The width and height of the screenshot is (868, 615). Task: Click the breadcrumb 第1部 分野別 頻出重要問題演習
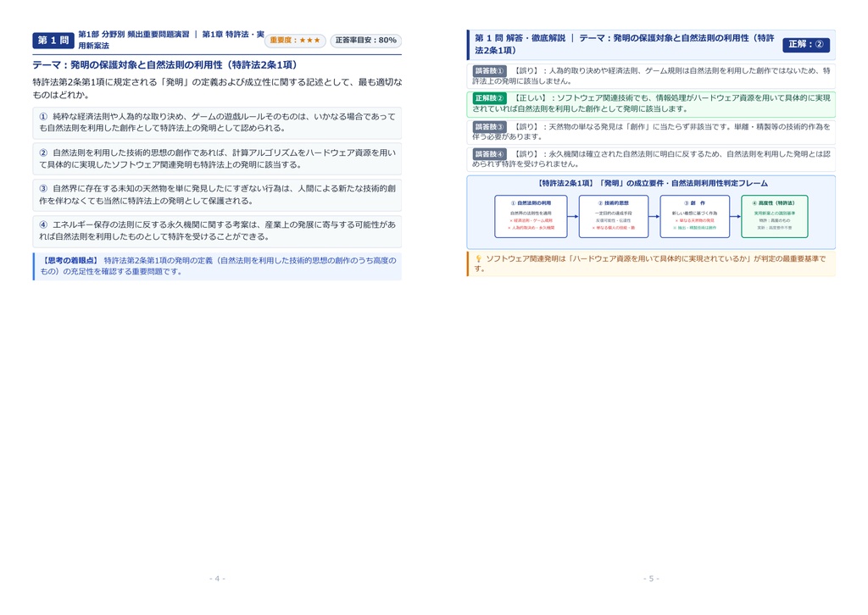pyautogui.click(x=133, y=34)
